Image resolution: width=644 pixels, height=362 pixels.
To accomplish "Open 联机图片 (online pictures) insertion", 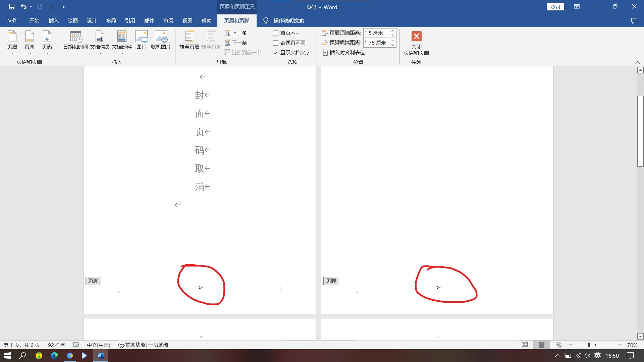I will coord(161,37).
